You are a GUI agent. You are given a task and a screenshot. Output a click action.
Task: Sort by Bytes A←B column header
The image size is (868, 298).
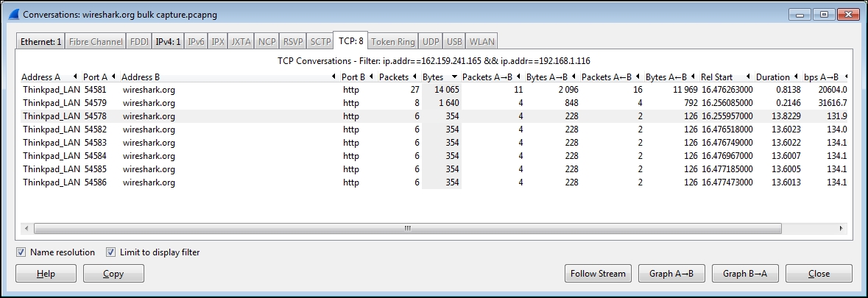(x=671, y=77)
